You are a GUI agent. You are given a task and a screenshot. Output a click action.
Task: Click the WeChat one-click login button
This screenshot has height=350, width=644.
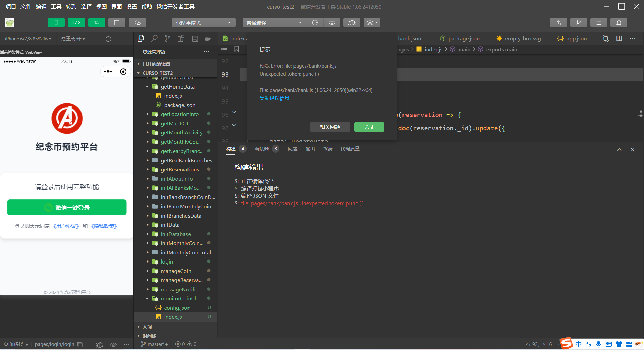coord(67,208)
